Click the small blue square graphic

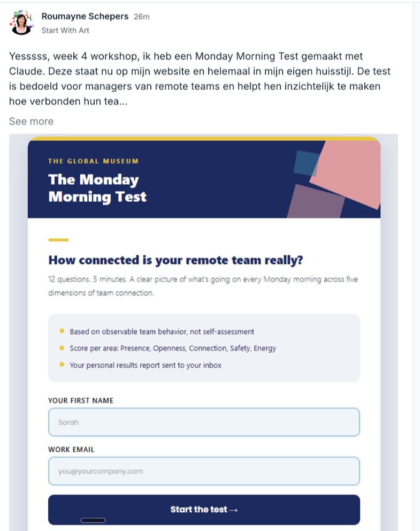click(306, 163)
